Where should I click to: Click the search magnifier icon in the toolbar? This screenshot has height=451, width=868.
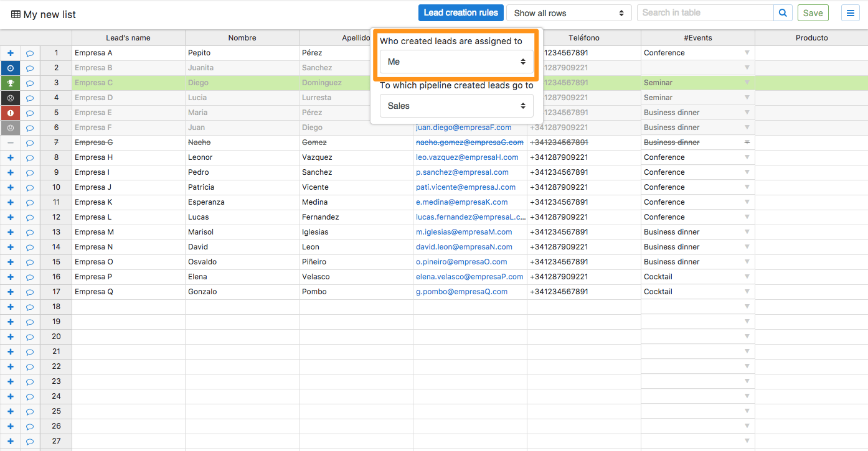(x=783, y=12)
